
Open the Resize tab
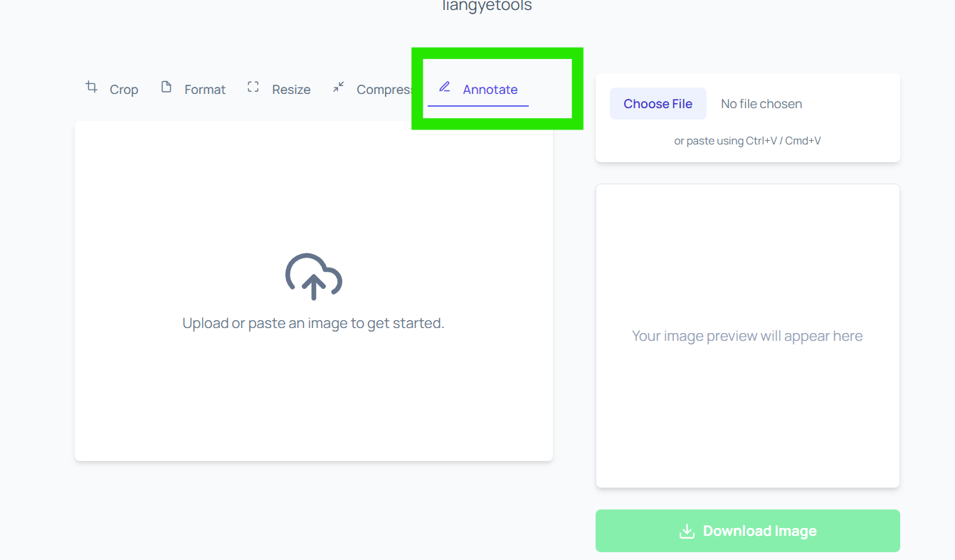tap(290, 89)
